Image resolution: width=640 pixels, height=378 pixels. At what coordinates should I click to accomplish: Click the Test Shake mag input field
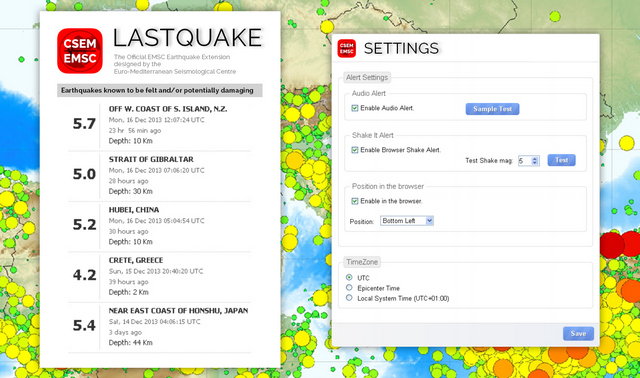click(525, 161)
